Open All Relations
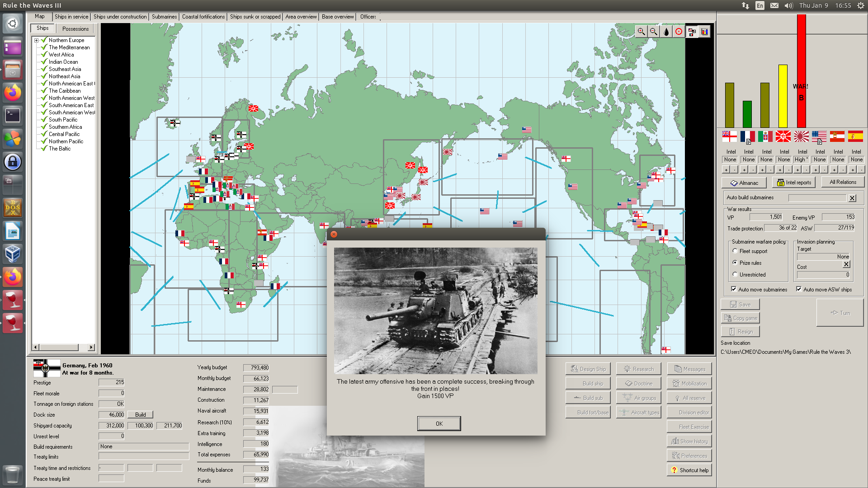 (x=843, y=182)
